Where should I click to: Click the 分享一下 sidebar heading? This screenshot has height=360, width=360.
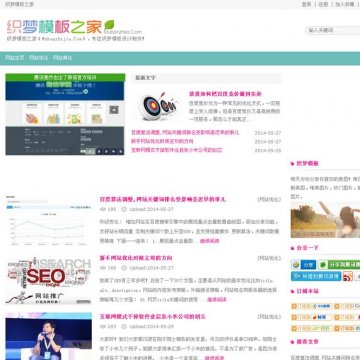coord(308,248)
